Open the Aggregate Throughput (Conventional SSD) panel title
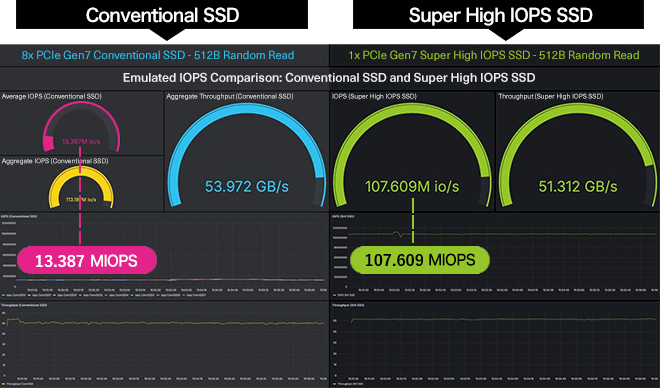The height and width of the screenshot is (388, 660). tap(230, 96)
